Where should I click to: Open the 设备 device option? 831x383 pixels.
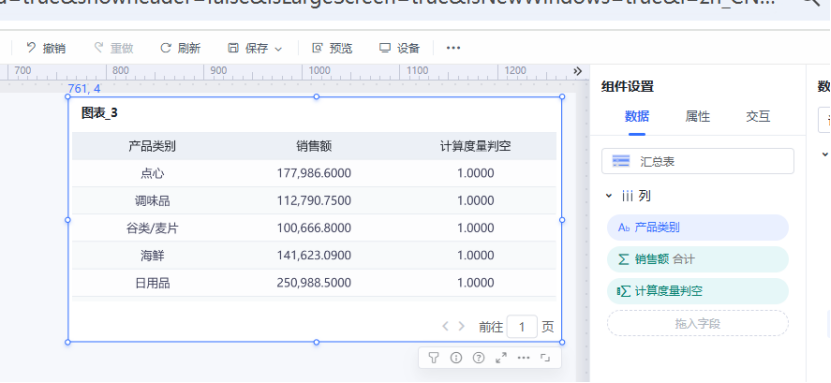coord(399,48)
